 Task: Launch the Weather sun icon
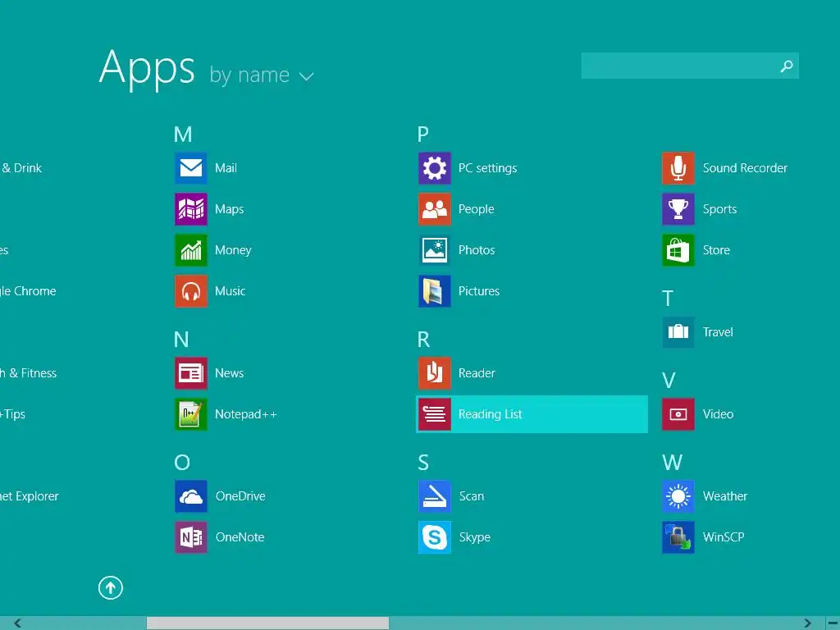pyautogui.click(x=678, y=496)
